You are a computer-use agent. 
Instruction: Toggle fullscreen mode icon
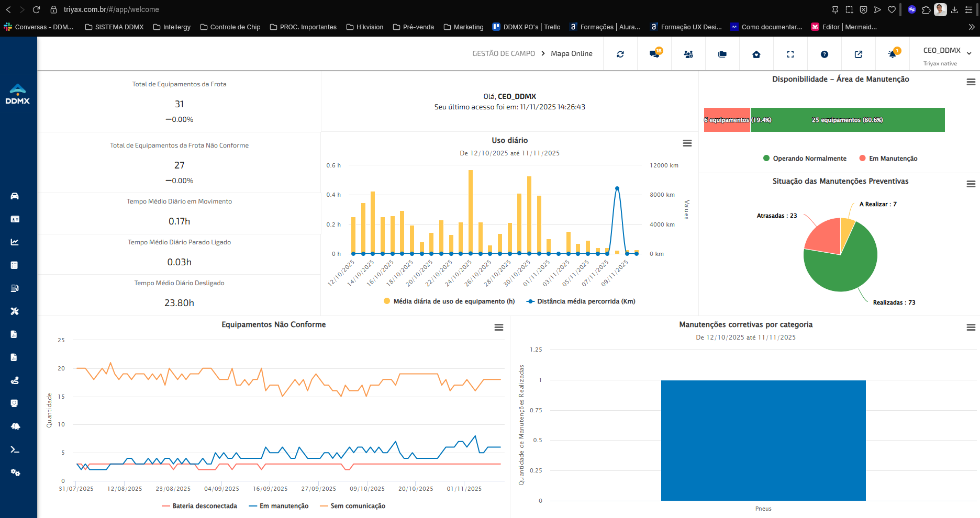[790, 54]
